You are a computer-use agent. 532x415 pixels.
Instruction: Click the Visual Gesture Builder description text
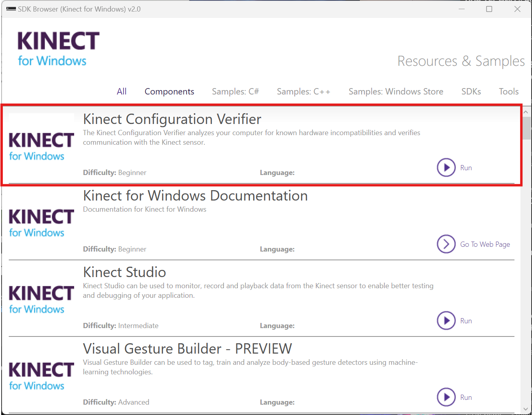[x=250, y=367]
